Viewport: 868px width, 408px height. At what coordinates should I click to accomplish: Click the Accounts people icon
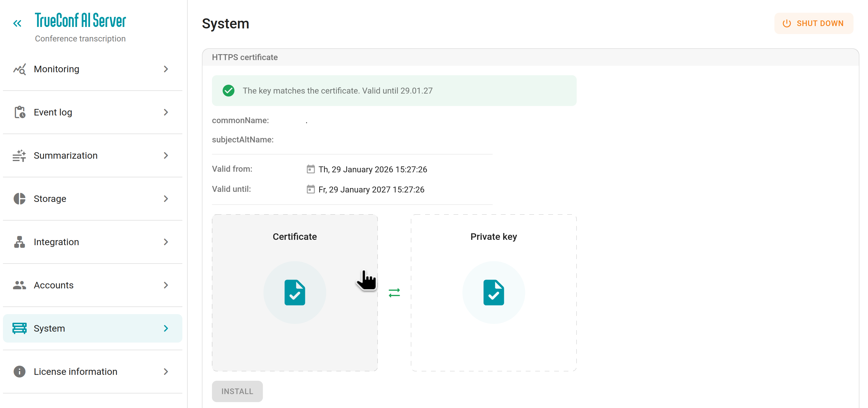click(19, 285)
